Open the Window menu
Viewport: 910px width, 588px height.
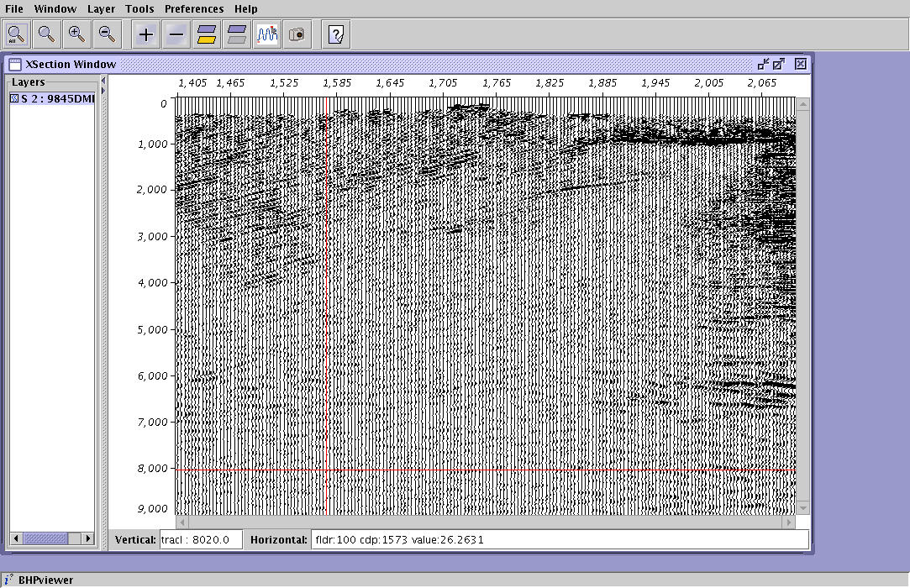click(x=55, y=8)
